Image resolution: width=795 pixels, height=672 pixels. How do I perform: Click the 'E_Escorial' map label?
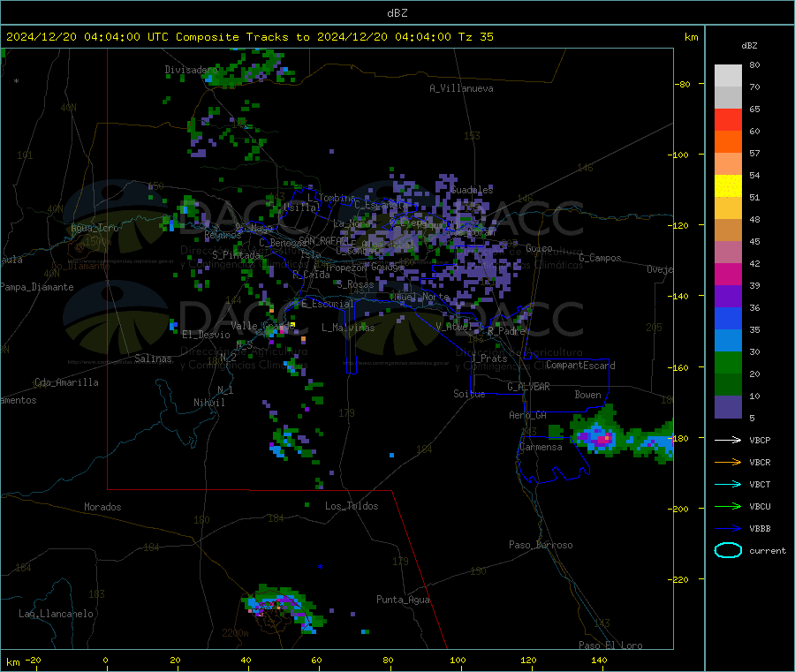pos(328,304)
